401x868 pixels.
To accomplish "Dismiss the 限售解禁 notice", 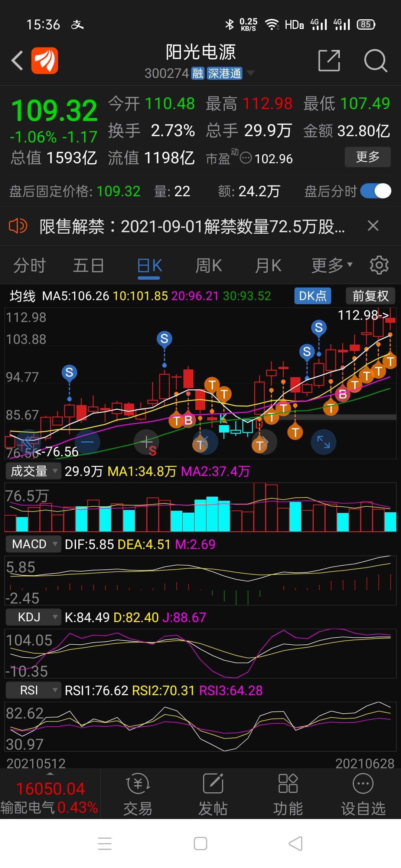I will (373, 226).
